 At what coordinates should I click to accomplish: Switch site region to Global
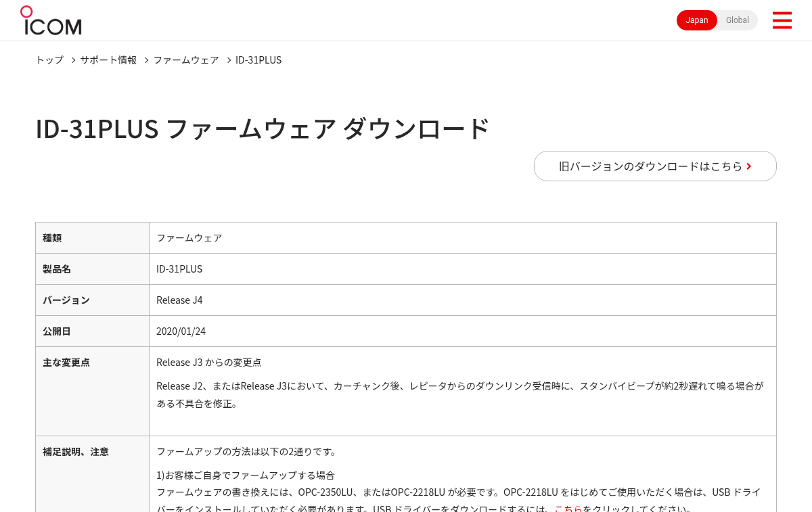click(x=738, y=20)
